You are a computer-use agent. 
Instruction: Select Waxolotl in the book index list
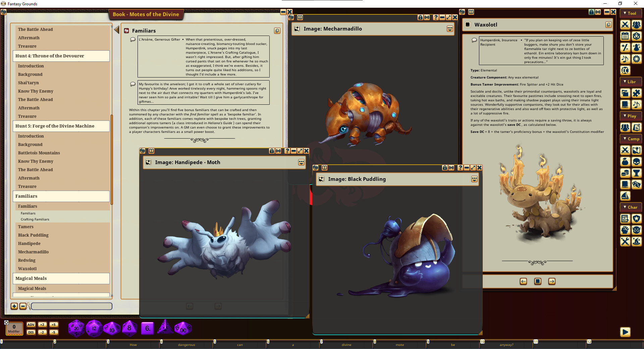[x=28, y=268]
